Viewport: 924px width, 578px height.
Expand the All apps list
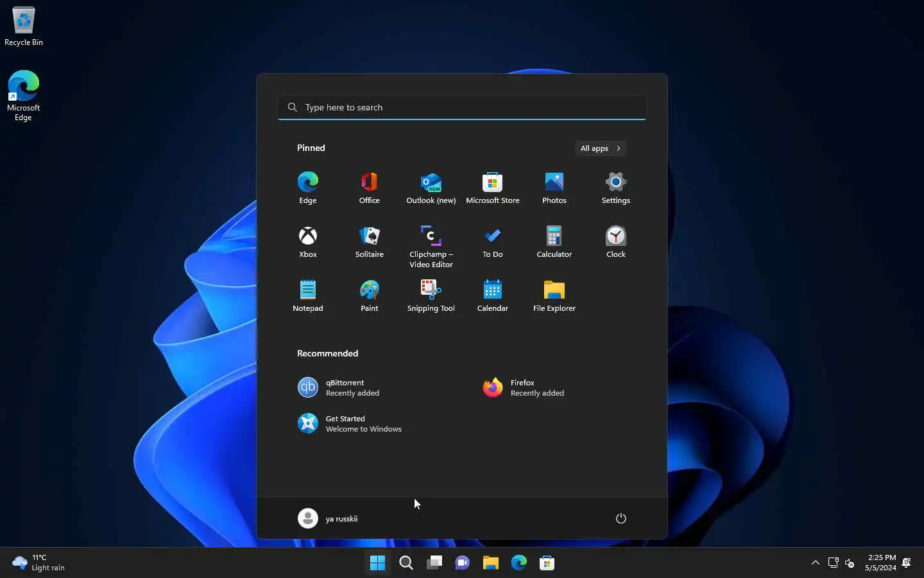(x=601, y=148)
